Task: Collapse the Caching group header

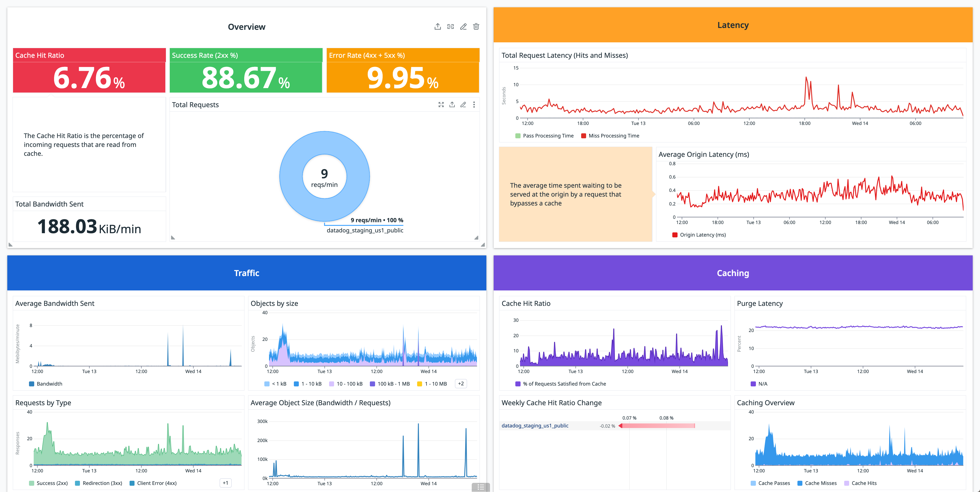Action: (732, 273)
